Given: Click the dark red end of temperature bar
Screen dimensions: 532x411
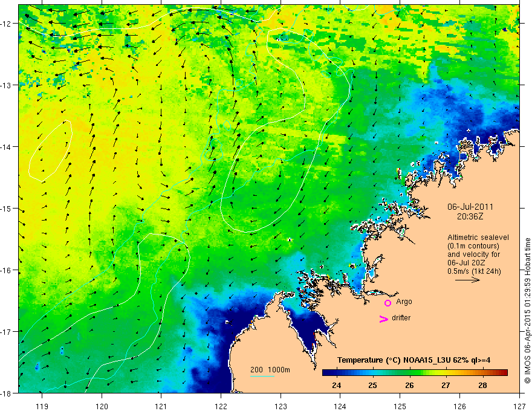Looking at the screenshot, I should pyautogui.click(x=502, y=372).
